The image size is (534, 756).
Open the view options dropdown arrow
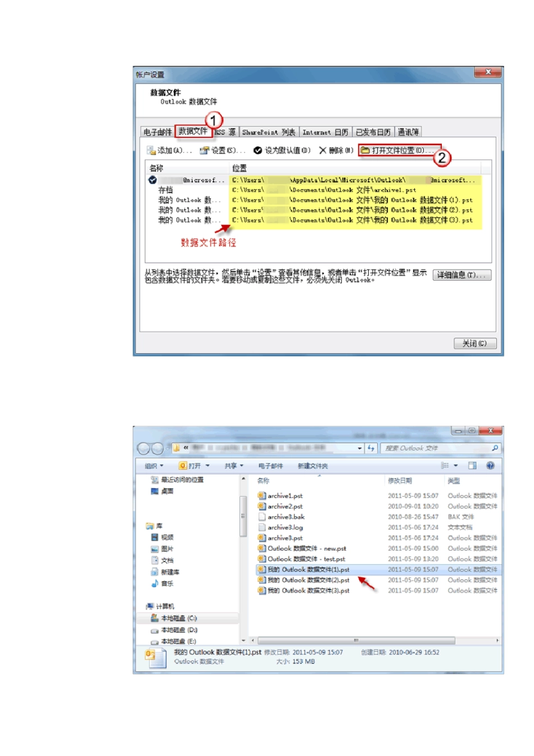pyautogui.click(x=456, y=466)
